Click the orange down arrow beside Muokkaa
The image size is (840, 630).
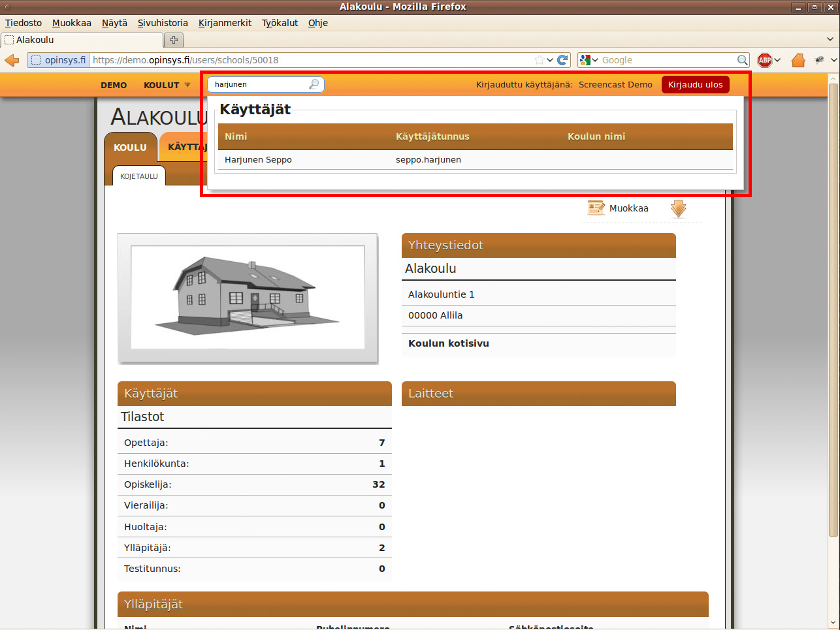point(679,209)
